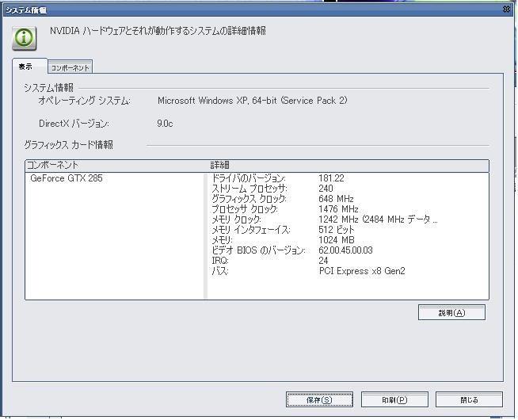518x420 pixels.
Task: Click the Microsoft Windows XP operating system text
Action: coord(253,101)
